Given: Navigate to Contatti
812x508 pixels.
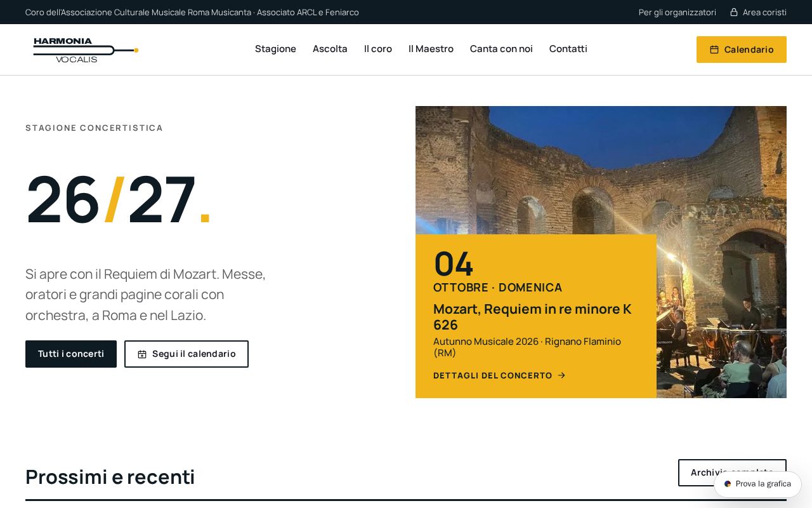Looking at the screenshot, I should coord(568,49).
